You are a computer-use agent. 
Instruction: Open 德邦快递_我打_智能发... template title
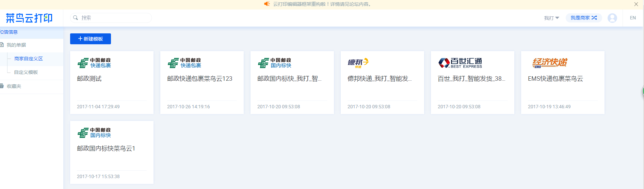click(380, 79)
